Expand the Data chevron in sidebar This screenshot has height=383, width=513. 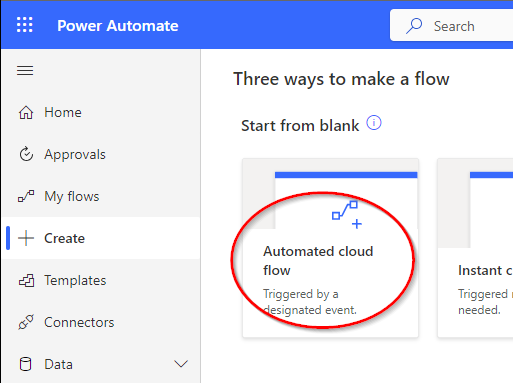tap(181, 364)
